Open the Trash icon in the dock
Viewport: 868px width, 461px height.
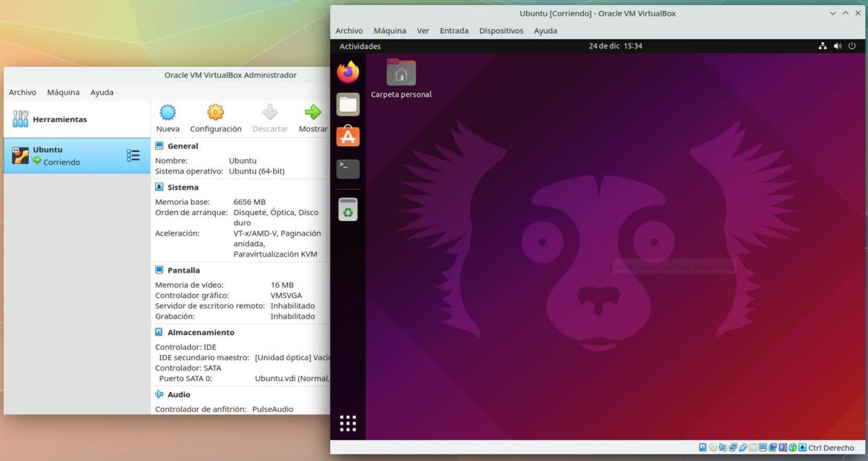[x=348, y=209]
